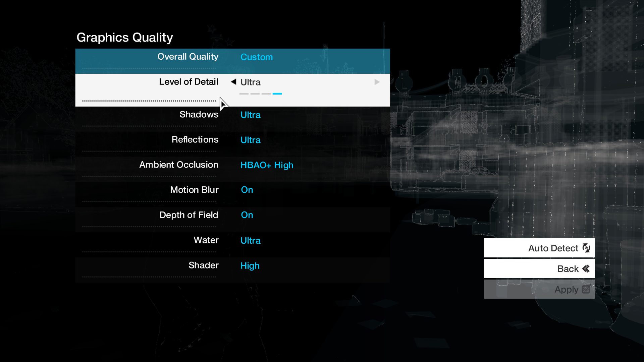644x362 pixels.
Task: Toggle Depth of Field on or off
Action: (x=246, y=215)
